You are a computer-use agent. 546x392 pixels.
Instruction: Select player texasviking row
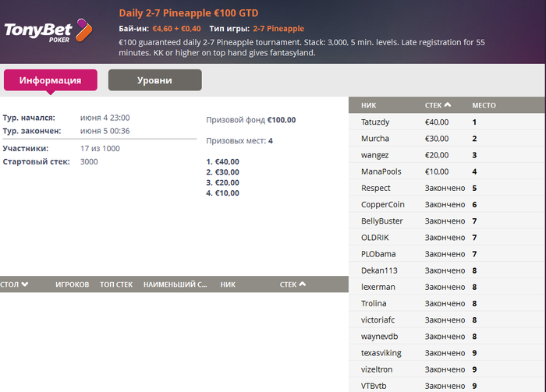coord(446,353)
